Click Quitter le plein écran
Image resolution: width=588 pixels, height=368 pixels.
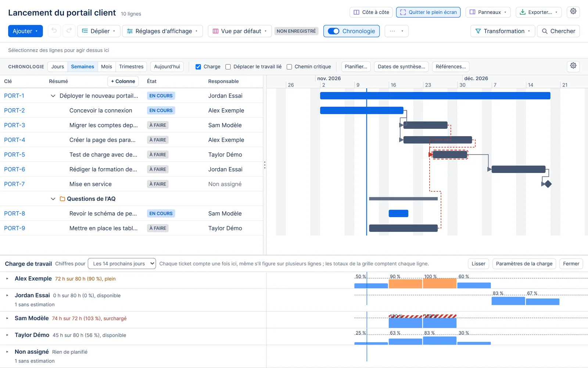[x=428, y=12]
